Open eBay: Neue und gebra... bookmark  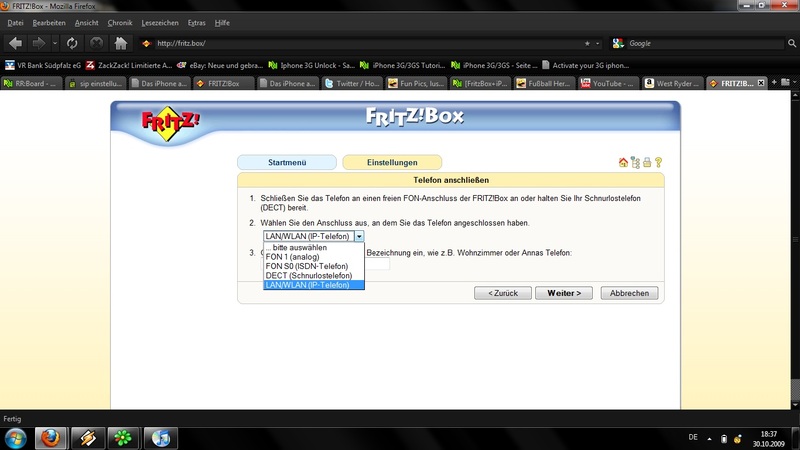(220, 65)
